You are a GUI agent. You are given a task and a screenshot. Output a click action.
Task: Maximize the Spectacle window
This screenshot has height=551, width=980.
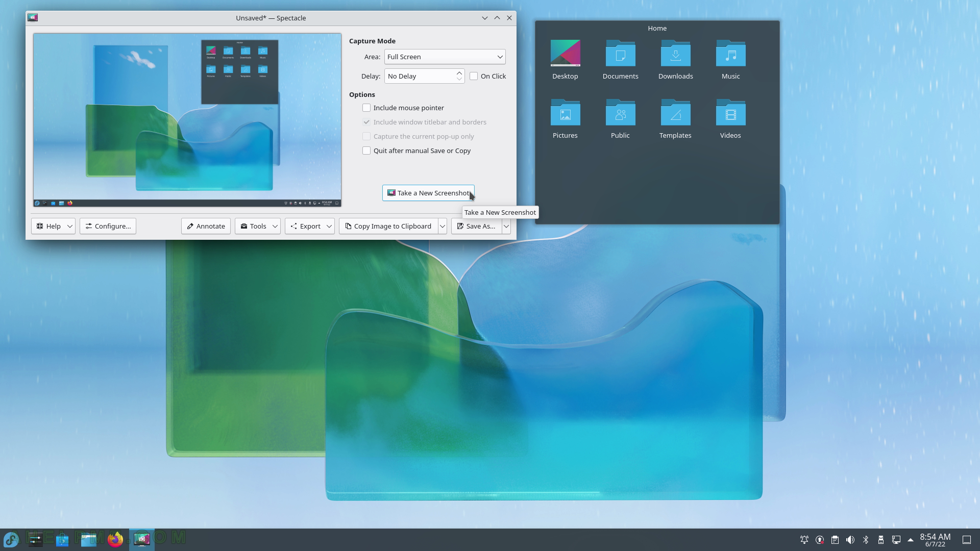tap(497, 18)
